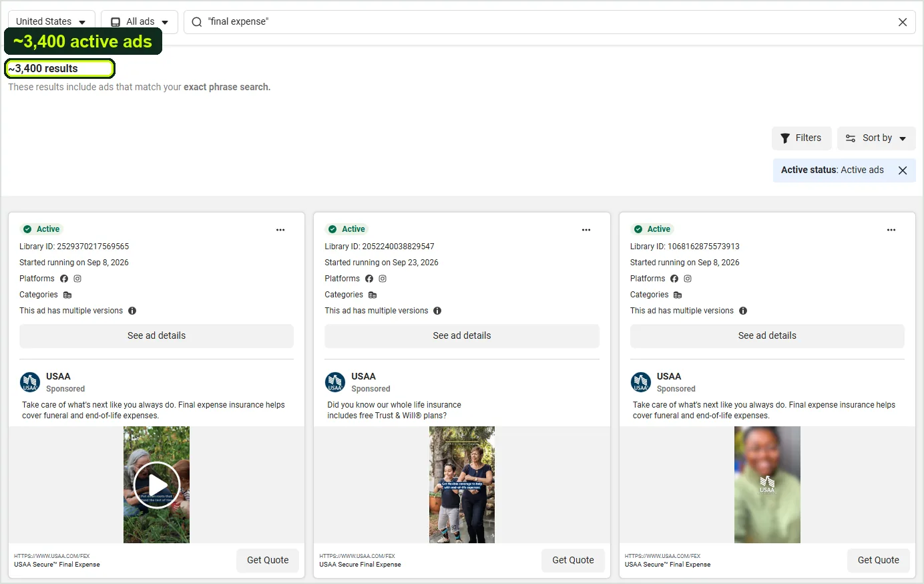Click Facebook platform icon on ad 1068162875573913
Viewport: 924px width, 584px height.
[x=674, y=279]
